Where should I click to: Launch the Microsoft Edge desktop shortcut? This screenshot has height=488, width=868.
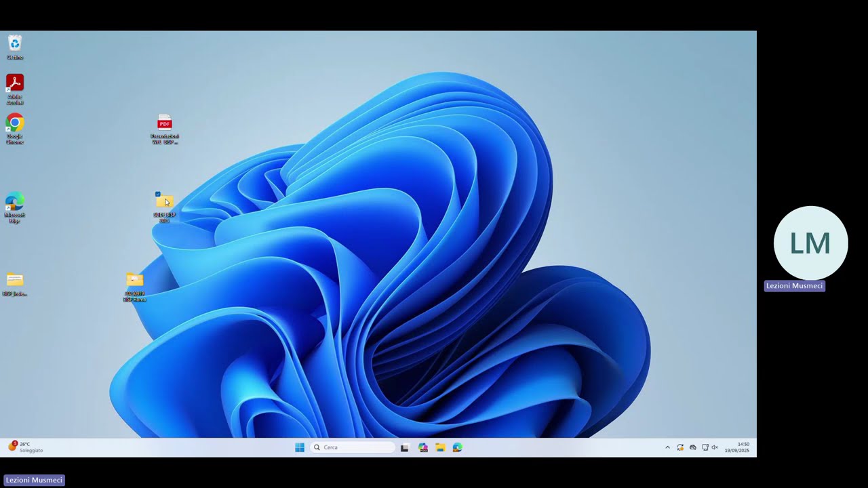[x=15, y=208]
